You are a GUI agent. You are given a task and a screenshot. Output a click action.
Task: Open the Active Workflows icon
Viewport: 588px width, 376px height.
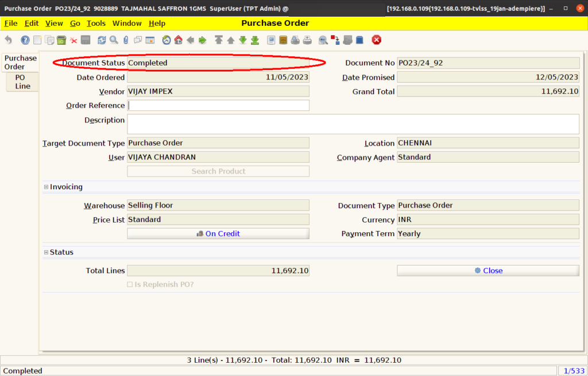click(x=335, y=40)
